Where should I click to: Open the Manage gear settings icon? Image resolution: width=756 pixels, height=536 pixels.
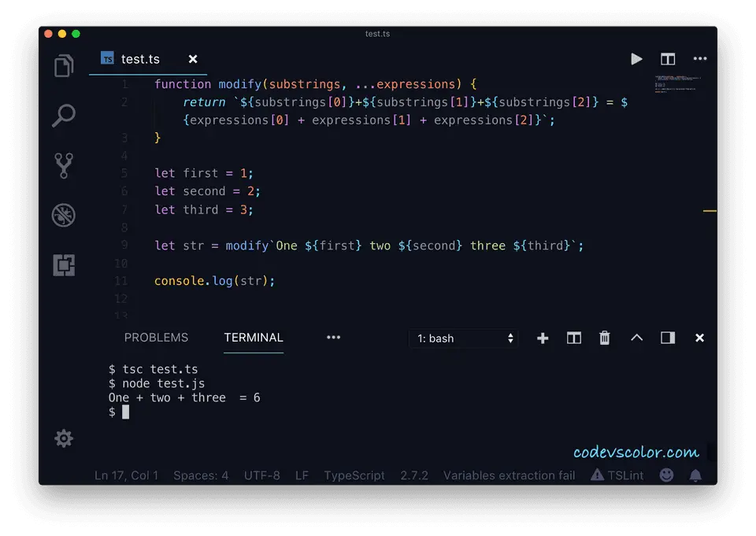pos(64,438)
